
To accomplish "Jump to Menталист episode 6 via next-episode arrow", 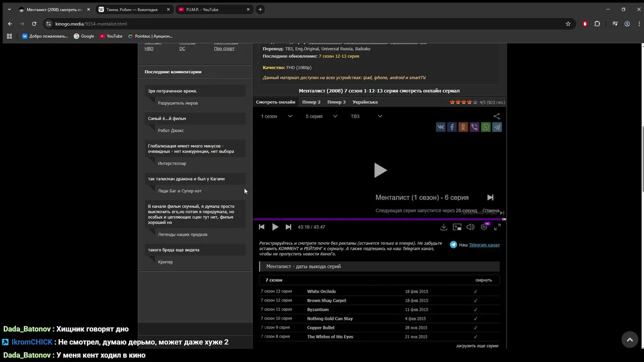I will coord(490,198).
